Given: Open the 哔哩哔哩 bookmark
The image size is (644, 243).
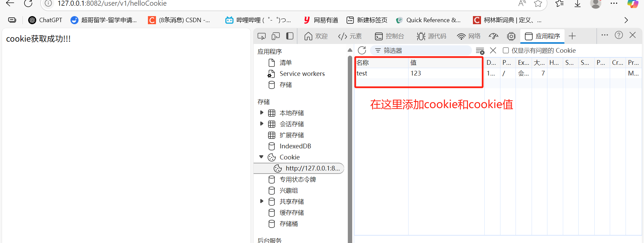Looking at the screenshot, I should 258,20.
